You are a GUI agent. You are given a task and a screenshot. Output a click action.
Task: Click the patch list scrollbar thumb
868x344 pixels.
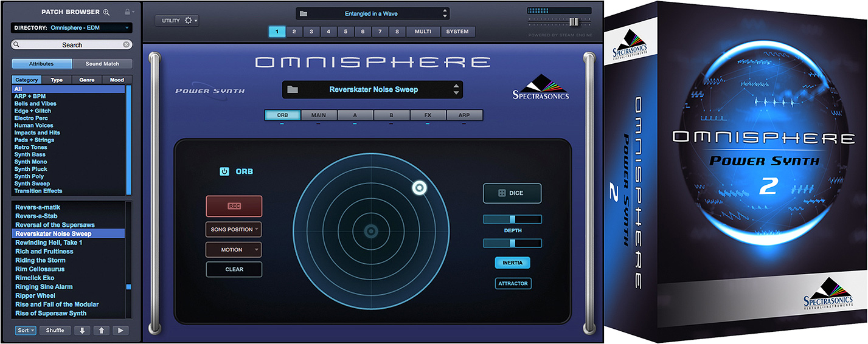(128, 286)
